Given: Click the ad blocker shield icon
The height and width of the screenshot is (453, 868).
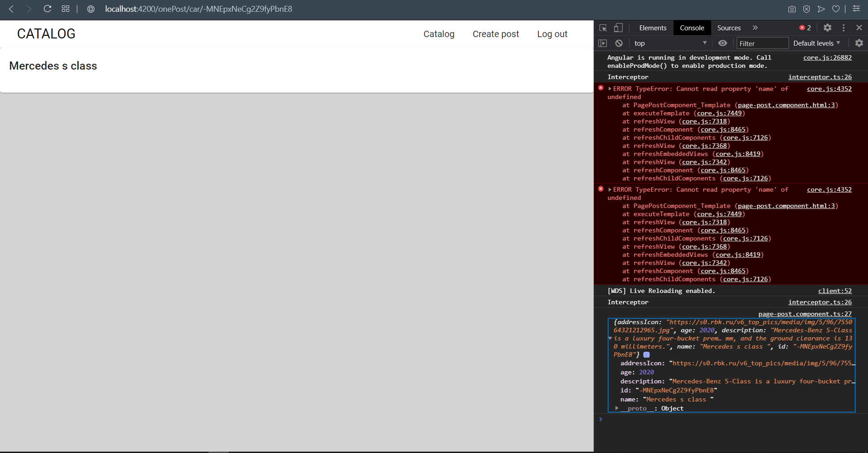Looking at the screenshot, I should click(x=807, y=9).
